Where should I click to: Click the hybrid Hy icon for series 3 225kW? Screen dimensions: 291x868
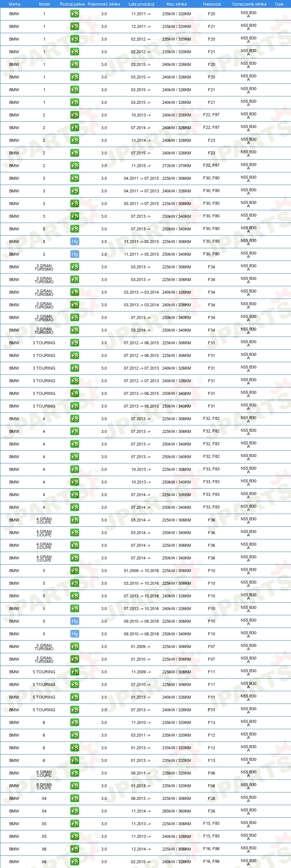[x=74, y=242]
